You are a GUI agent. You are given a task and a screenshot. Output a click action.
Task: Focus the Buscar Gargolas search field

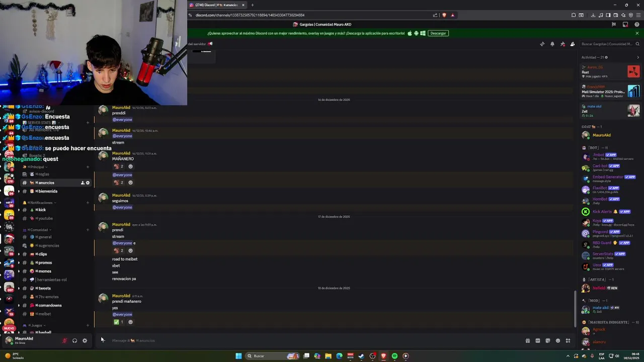click(x=609, y=44)
